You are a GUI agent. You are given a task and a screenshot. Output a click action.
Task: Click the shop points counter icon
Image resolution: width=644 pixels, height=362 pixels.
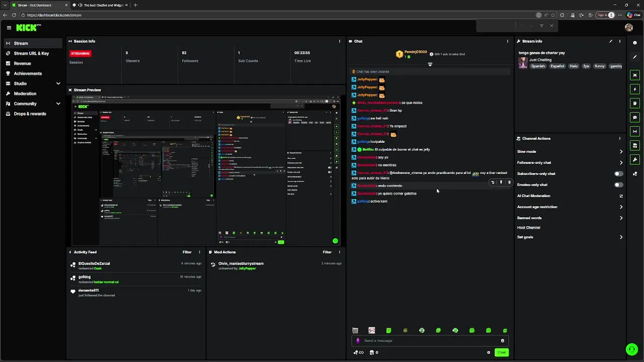pyautogui.click(x=372, y=352)
